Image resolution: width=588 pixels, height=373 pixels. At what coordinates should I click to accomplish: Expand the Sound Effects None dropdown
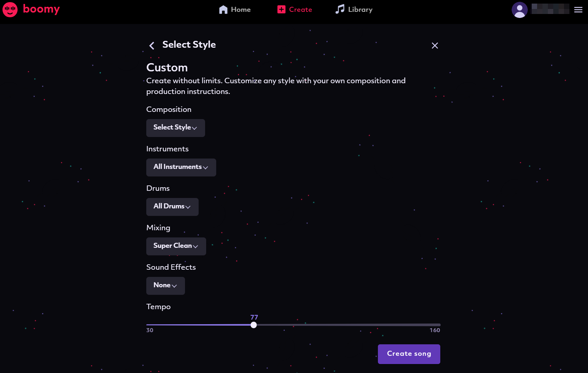165,285
